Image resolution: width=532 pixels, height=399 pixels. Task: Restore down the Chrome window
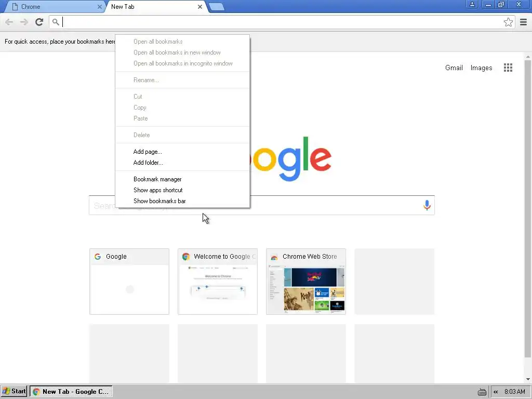click(x=501, y=4)
